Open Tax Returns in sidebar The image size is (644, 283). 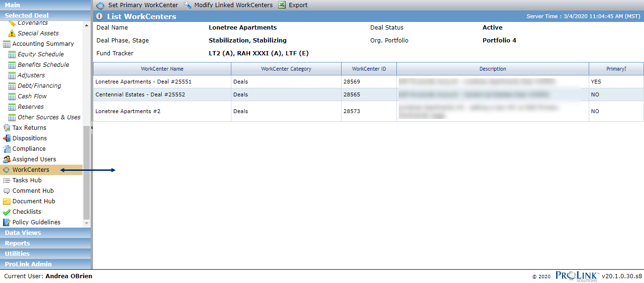click(29, 128)
